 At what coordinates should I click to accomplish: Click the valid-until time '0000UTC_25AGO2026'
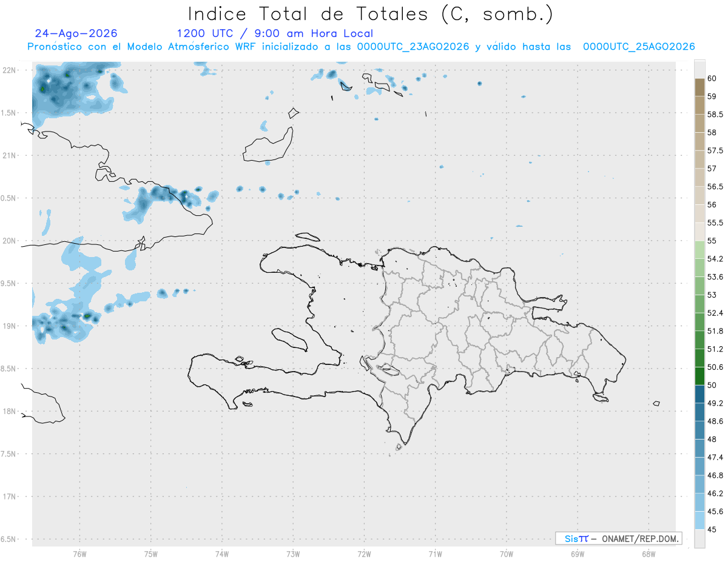pos(639,47)
